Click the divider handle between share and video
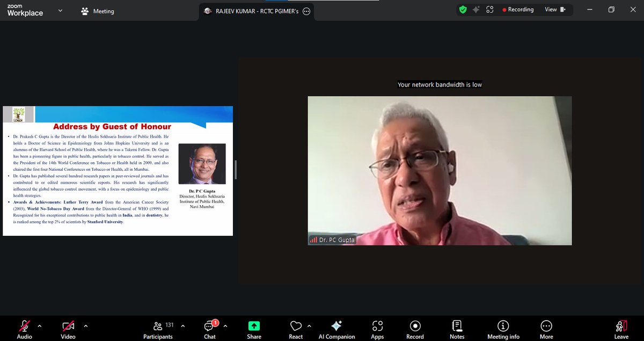Screen dimensions: 644x341 (236, 171)
